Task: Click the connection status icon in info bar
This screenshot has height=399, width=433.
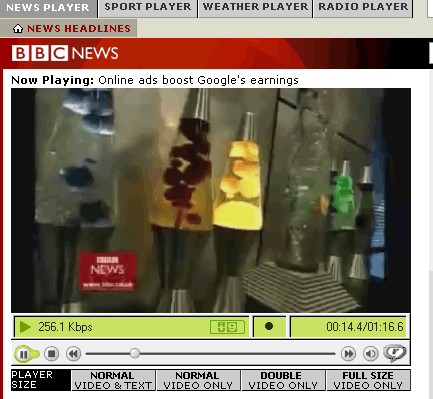Action: click(227, 327)
